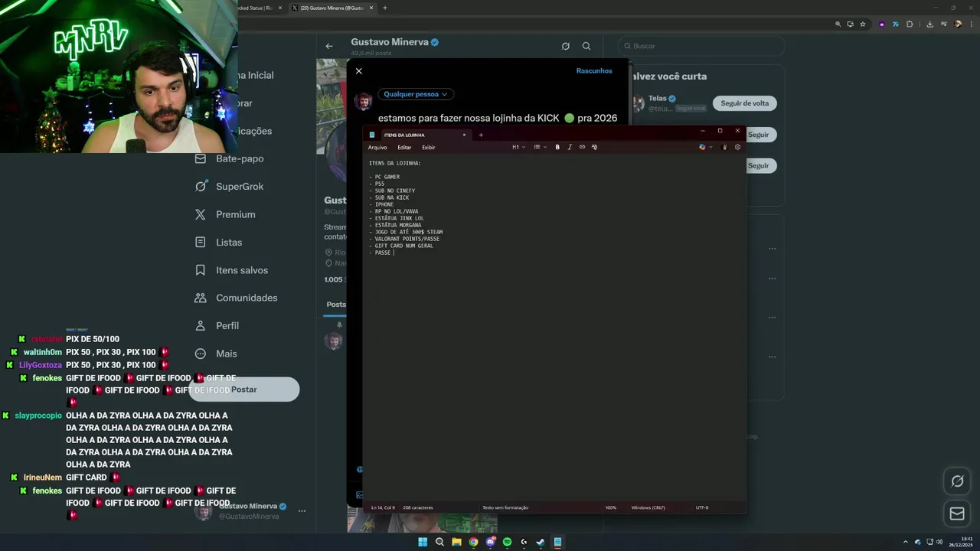The height and width of the screenshot is (551, 980).
Task: Click the Postar button
Action: point(244,390)
